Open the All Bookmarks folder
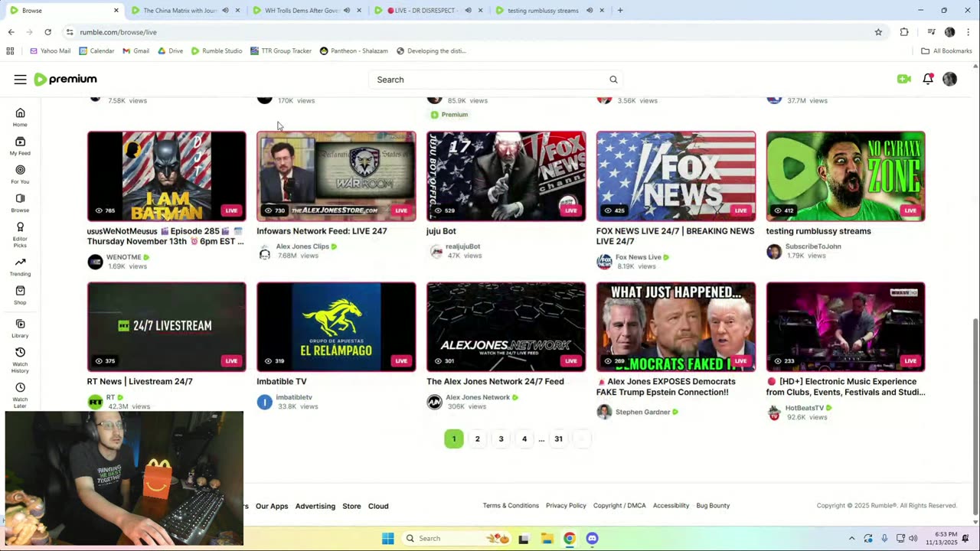The height and width of the screenshot is (551, 980). pos(946,51)
